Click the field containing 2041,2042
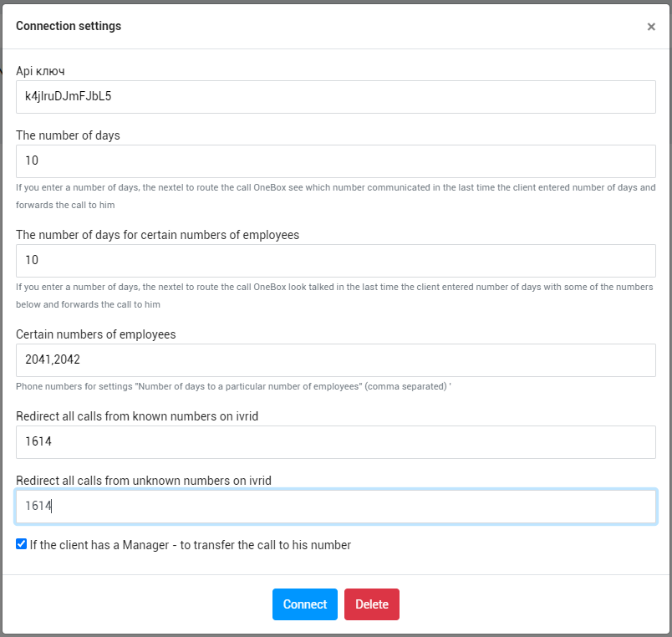This screenshot has width=672, height=637. click(x=335, y=360)
